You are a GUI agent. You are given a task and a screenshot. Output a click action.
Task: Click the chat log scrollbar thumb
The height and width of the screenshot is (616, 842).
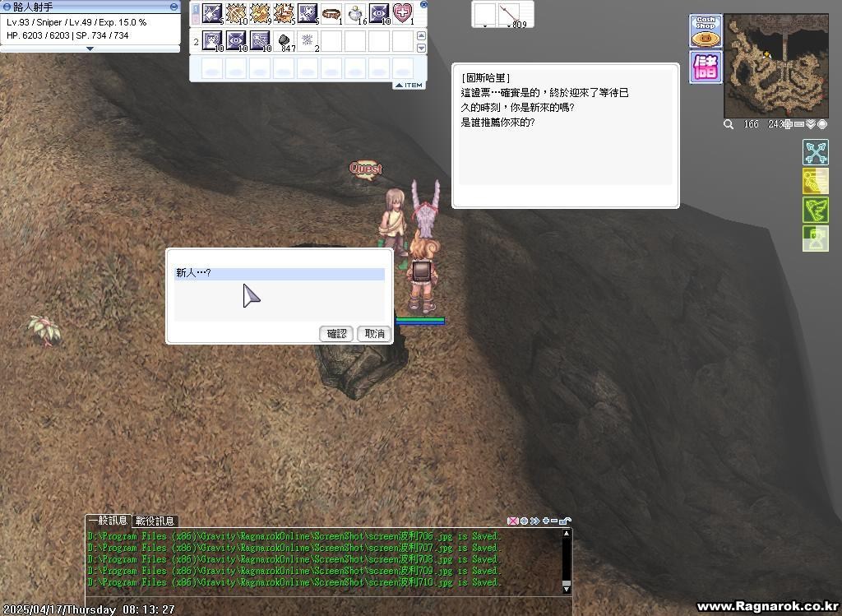[x=566, y=584]
